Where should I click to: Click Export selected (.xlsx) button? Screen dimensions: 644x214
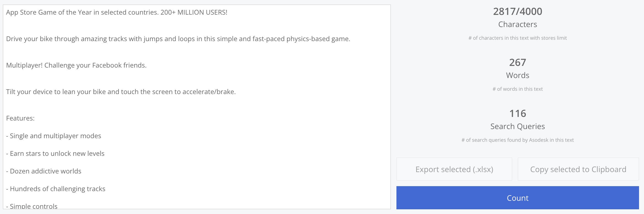(454, 169)
